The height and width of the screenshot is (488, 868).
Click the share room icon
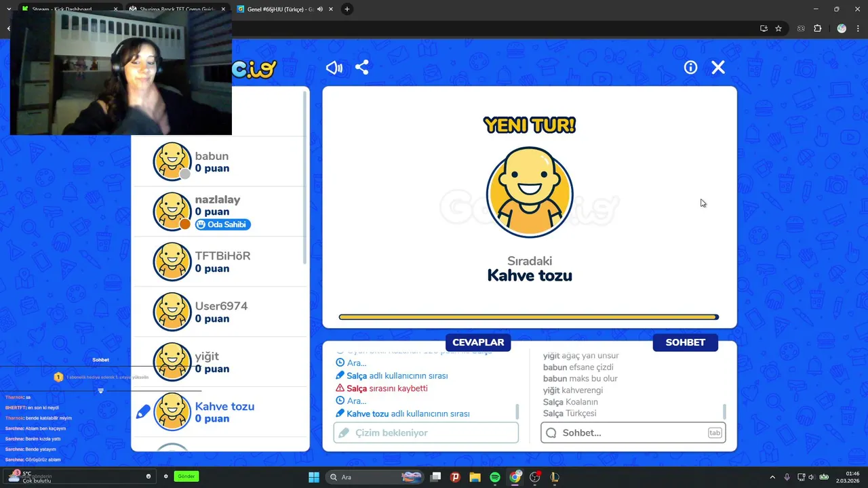click(x=362, y=68)
